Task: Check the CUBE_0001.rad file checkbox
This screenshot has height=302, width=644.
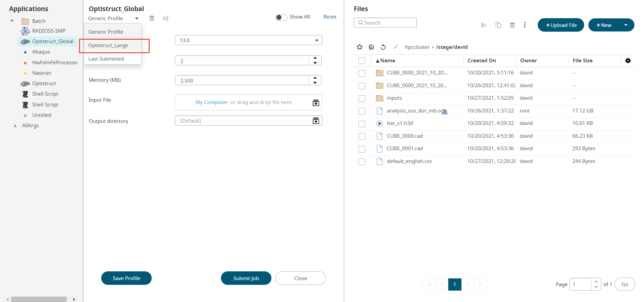Action: click(362, 149)
